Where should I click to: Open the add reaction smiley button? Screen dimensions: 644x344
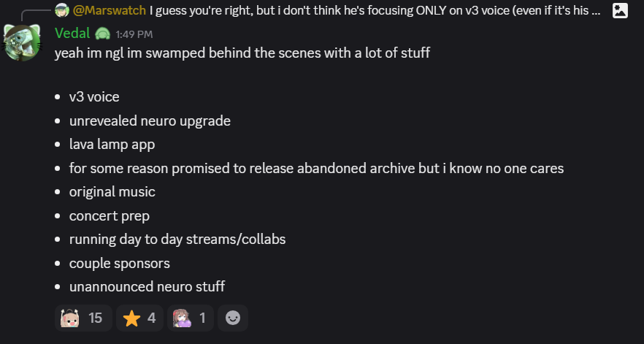(233, 318)
